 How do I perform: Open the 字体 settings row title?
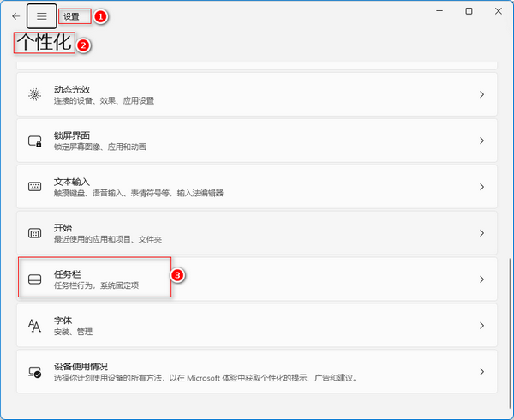click(x=62, y=320)
